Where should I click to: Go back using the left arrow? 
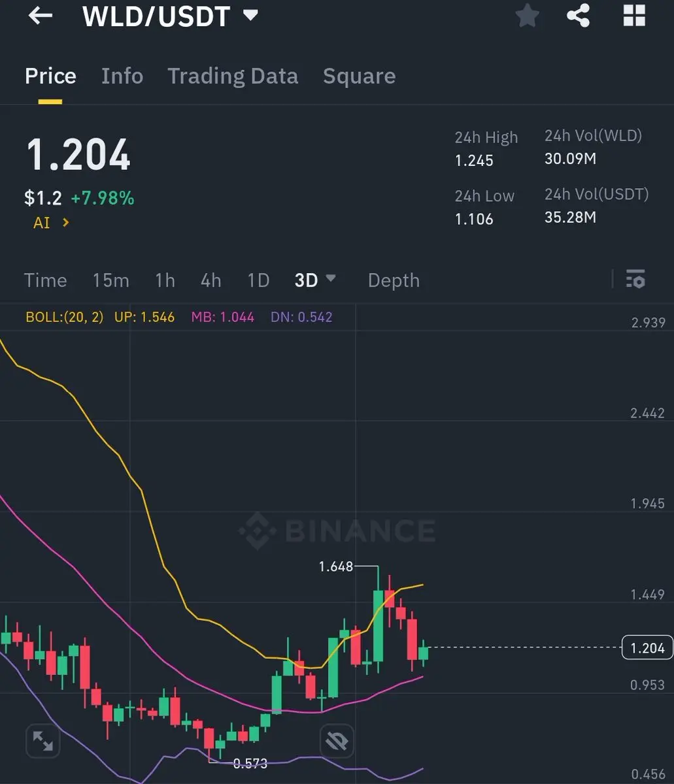coord(40,16)
